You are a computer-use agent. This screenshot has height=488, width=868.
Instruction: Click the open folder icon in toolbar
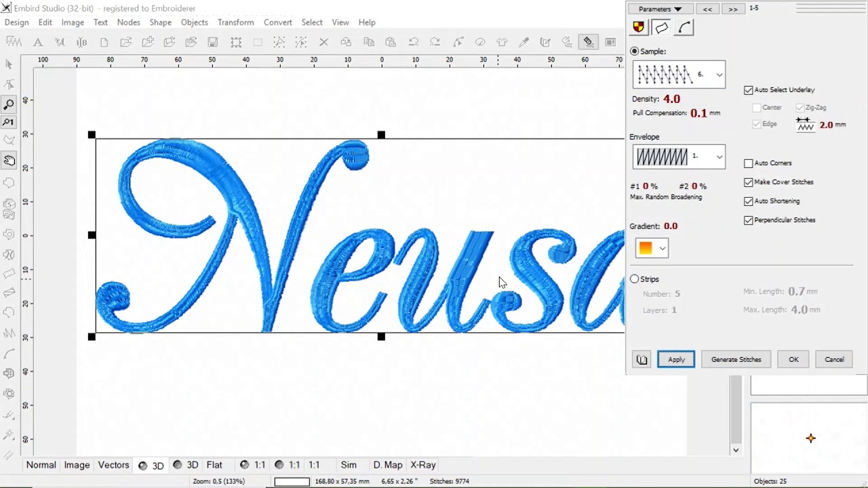125,42
